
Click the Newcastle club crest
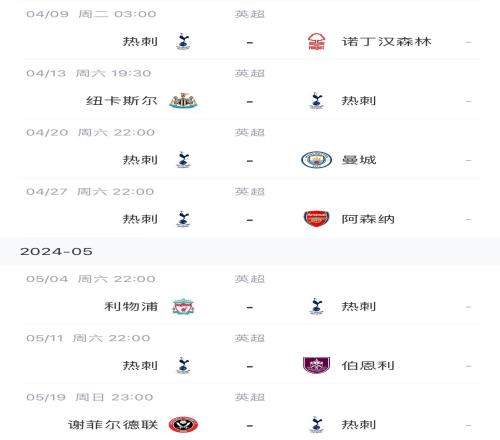(183, 101)
